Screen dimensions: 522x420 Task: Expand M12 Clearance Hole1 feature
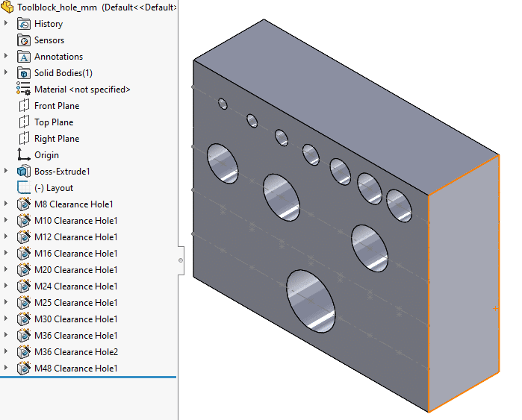pyautogui.click(x=6, y=236)
